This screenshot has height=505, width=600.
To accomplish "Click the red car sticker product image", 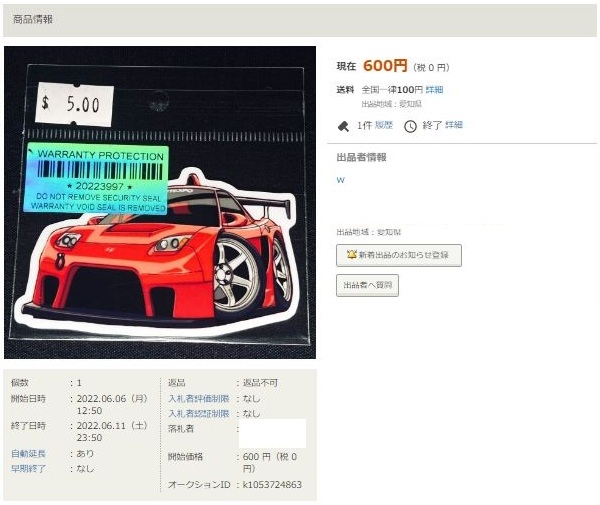I will (160, 203).
